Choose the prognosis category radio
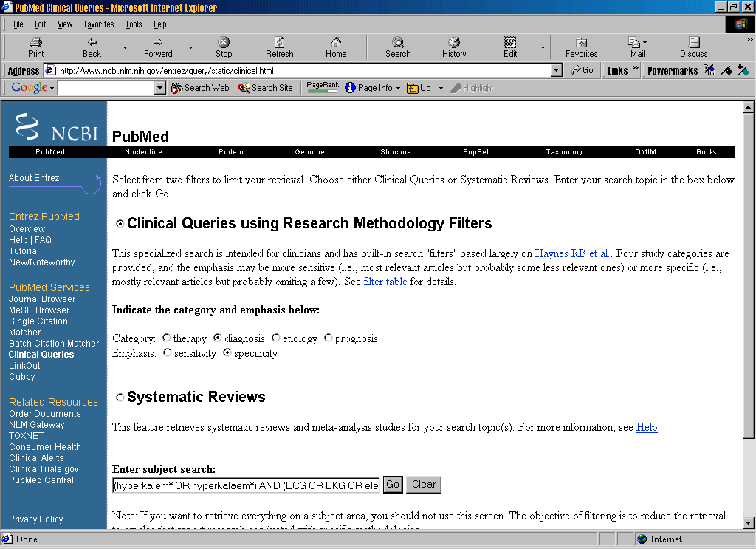The width and height of the screenshot is (756, 549). [328, 338]
